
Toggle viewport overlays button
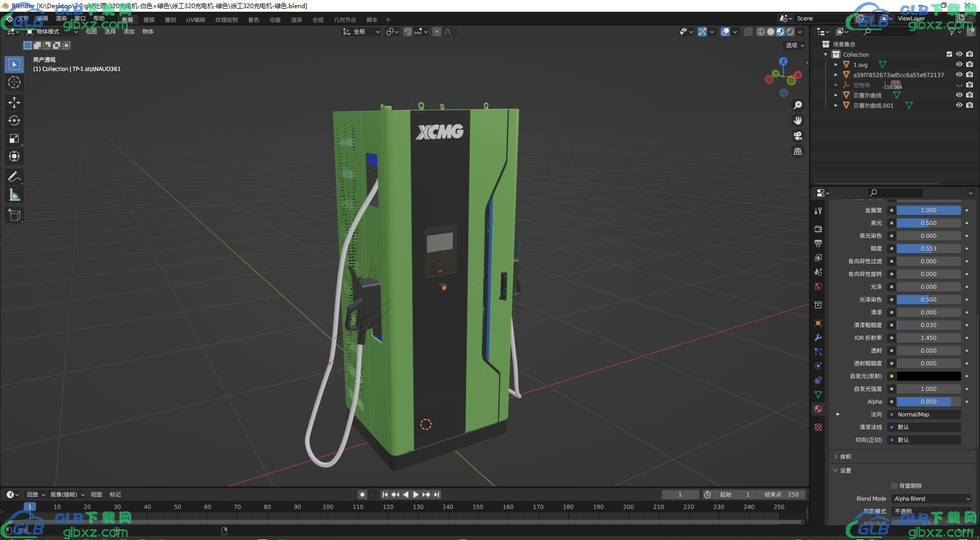click(725, 32)
